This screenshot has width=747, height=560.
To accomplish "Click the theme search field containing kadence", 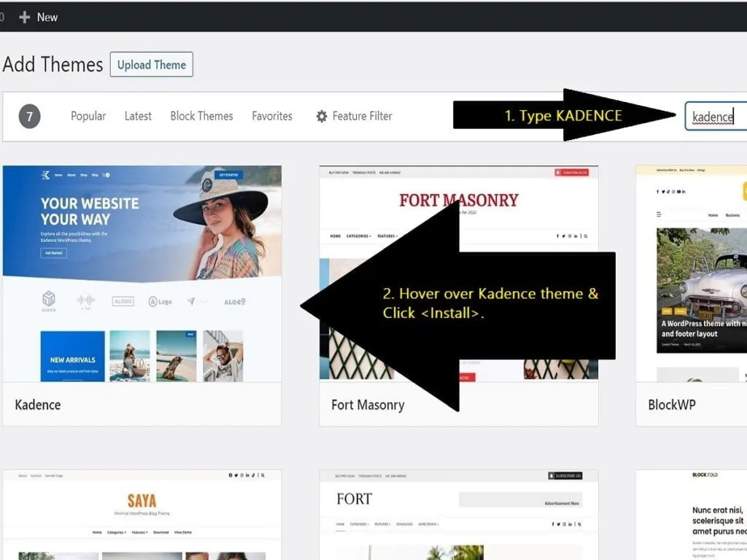I will pyautogui.click(x=716, y=116).
